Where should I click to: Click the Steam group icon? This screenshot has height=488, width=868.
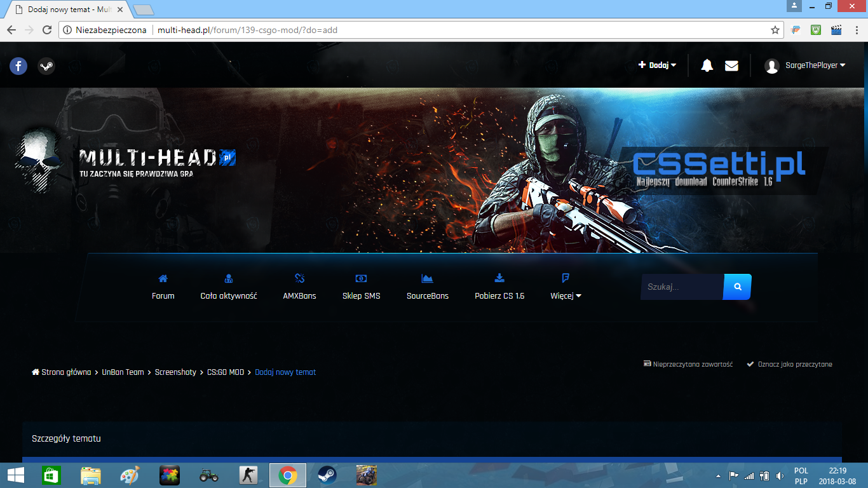[46, 65]
